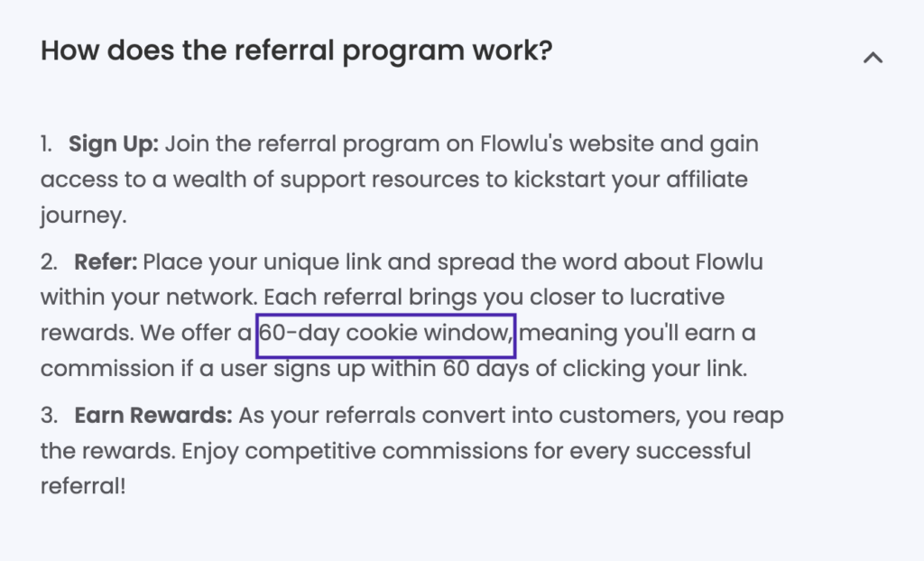The height and width of the screenshot is (561, 924).
Task: Click the list number 3 marker
Action: [48, 416]
